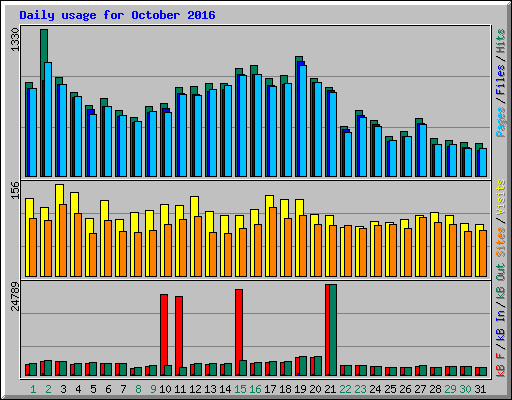Click the kB Out legend label

(501, 282)
